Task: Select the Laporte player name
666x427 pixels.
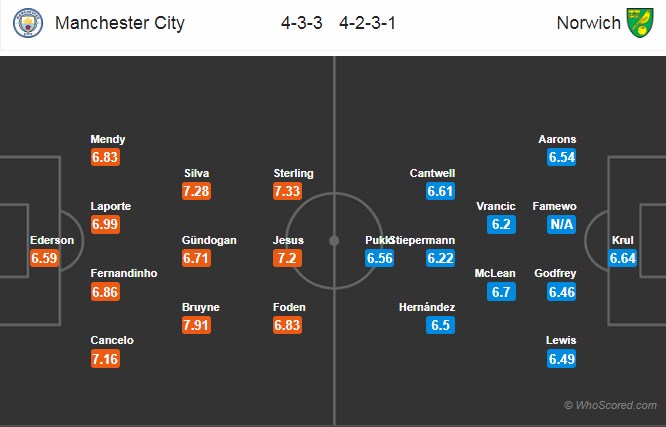Action: (x=111, y=206)
